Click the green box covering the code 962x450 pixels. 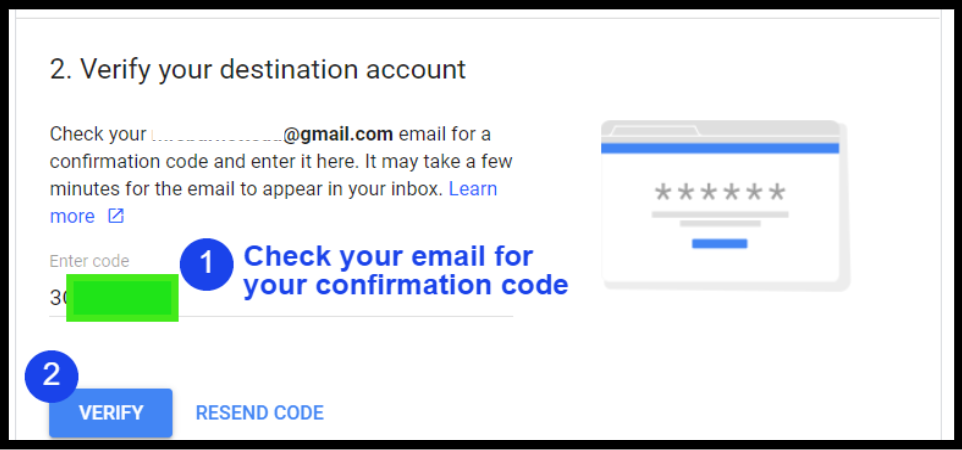point(122,299)
